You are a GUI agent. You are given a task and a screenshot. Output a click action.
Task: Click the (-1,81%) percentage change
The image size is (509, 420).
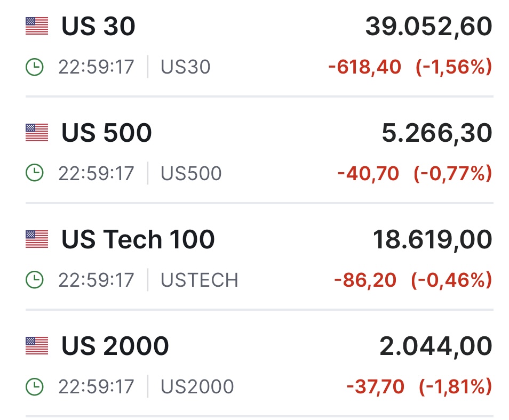click(x=455, y=387)
